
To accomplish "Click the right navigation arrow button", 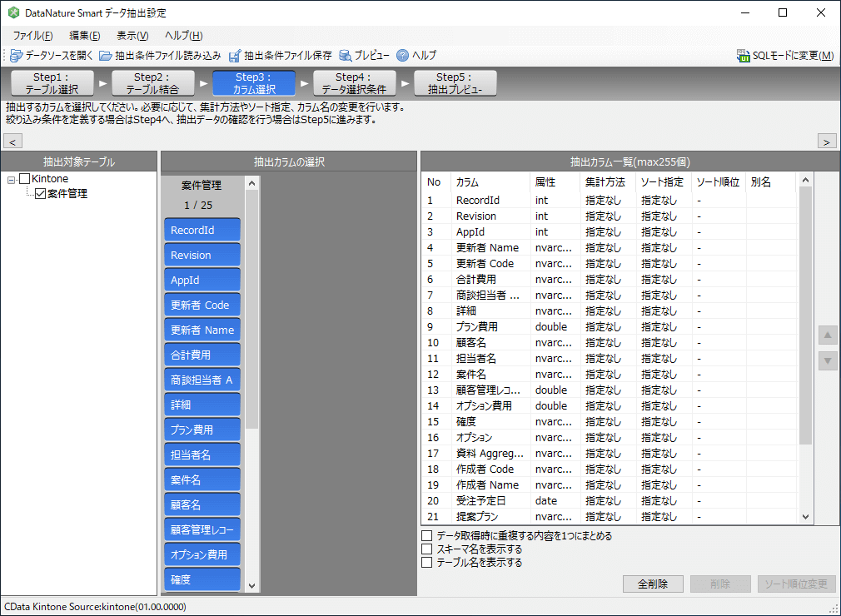I will (x=827, y=142).
